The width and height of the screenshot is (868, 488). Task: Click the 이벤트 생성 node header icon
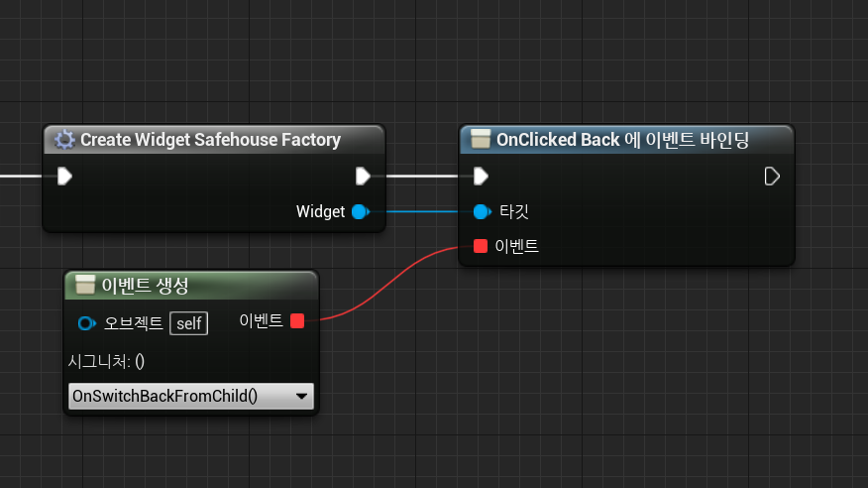84,285
